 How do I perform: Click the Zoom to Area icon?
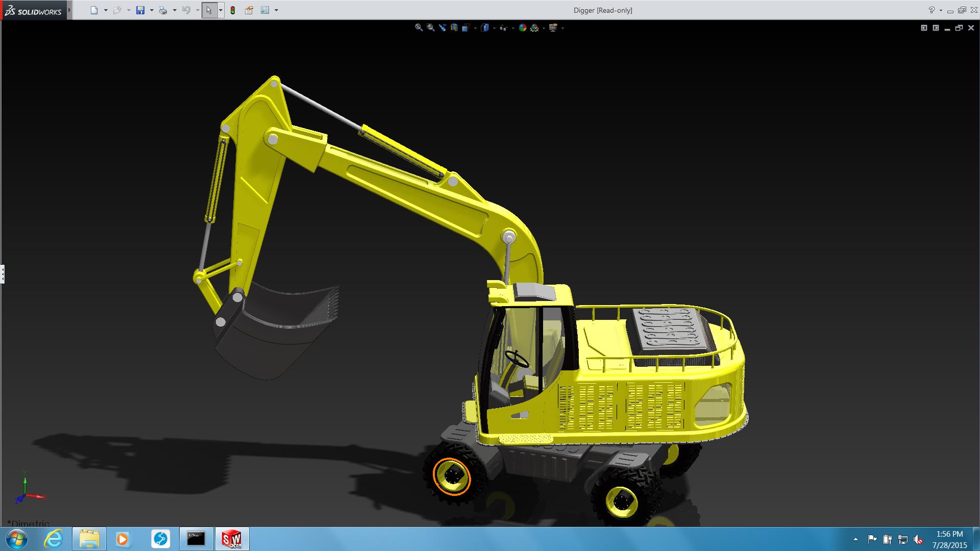click(431, 28)
